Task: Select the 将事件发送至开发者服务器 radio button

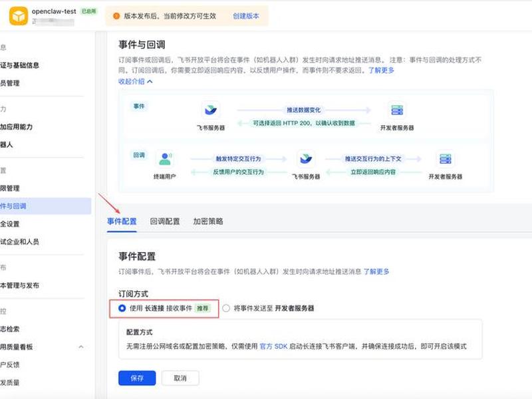Action: pyautogui.click(x=226, y=308)
